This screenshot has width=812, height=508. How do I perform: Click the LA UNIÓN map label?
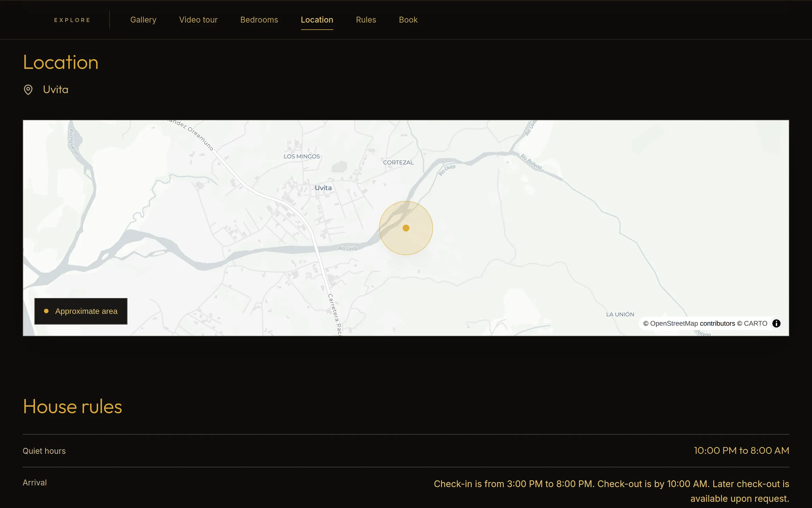click(620, 314)
